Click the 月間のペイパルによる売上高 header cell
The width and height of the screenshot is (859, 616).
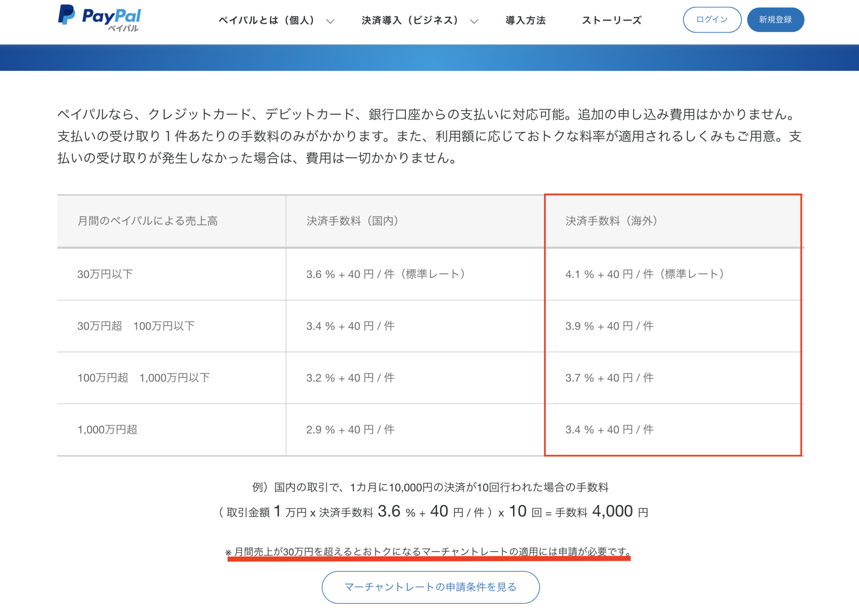[x=148, y=221]
